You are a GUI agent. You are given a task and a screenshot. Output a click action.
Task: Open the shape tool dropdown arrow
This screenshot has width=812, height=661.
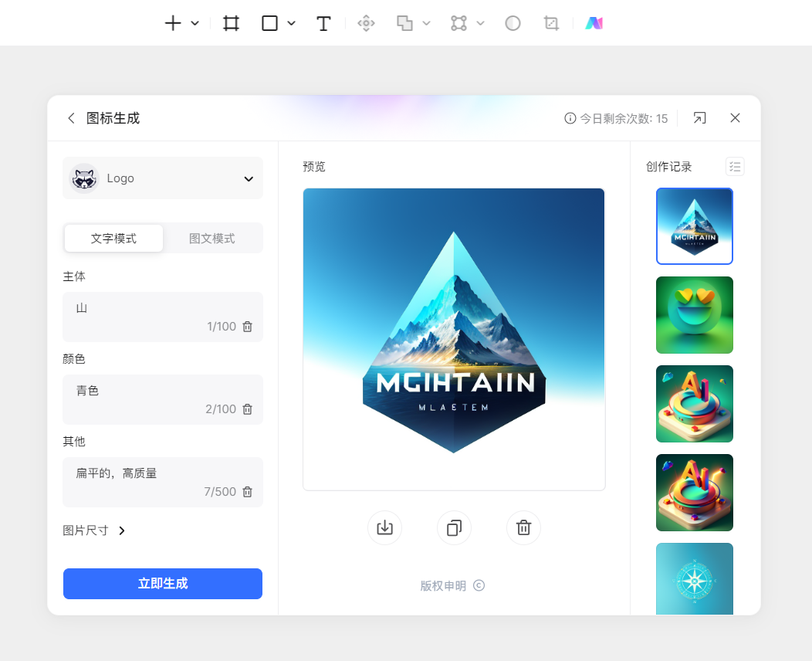(292, 23)
